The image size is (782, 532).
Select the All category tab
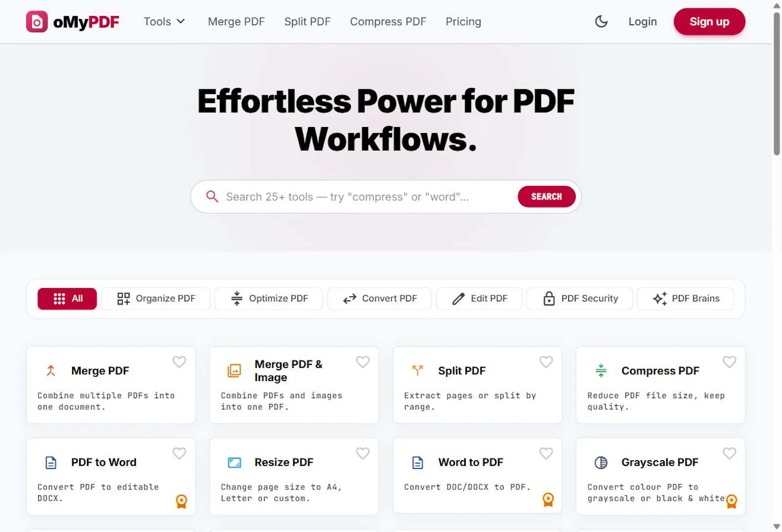67,298
